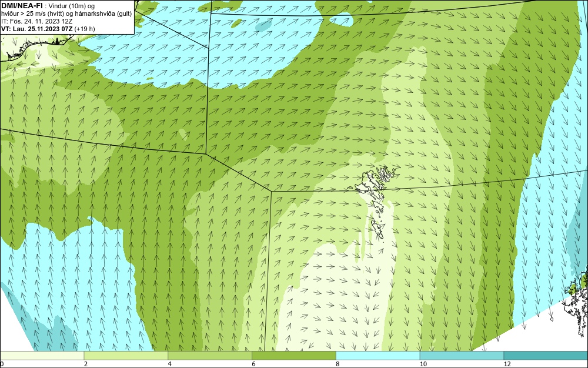Click the legend value label '8'
This screenshot has height=368, width=588.
(x=338, y=364)
